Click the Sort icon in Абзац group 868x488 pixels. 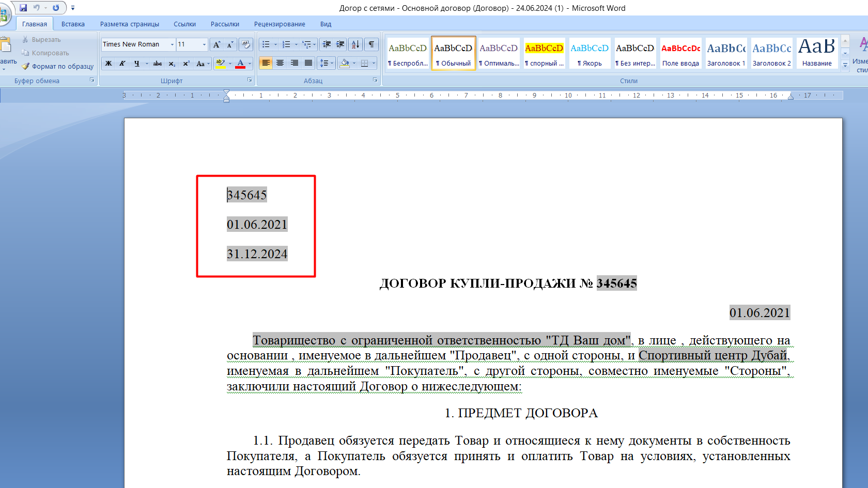[x=355, y=44]
